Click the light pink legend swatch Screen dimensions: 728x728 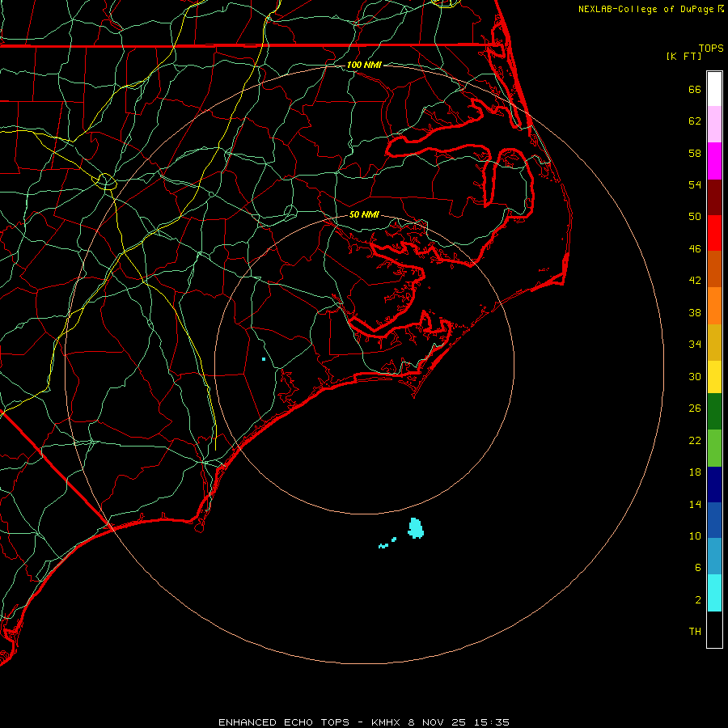(x=714, y=124)
